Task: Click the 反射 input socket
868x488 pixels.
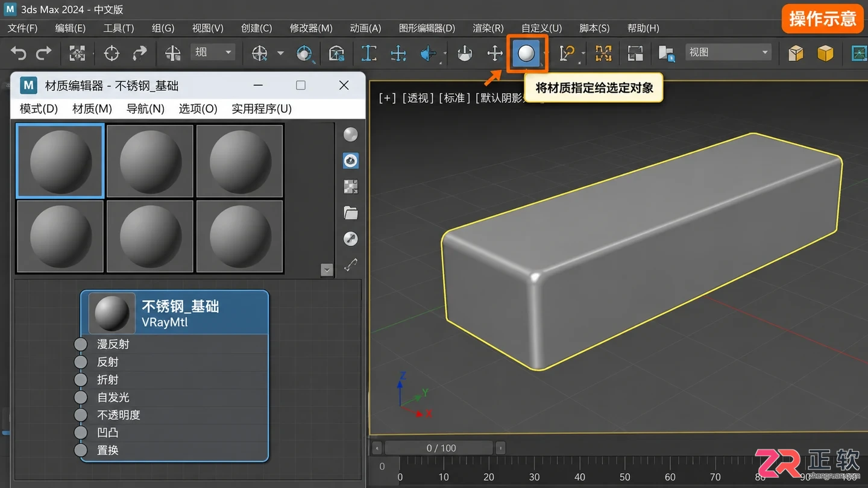Action: click(81, 362)
